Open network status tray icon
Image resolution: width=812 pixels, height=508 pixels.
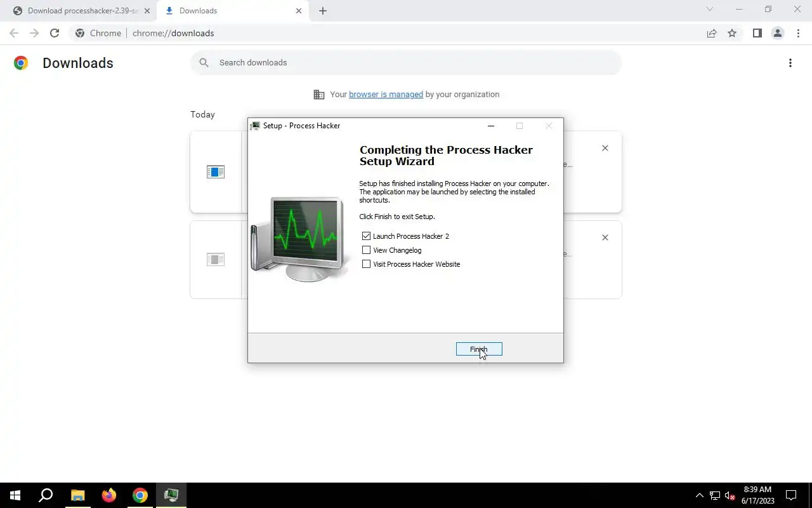tap(715, 495)
